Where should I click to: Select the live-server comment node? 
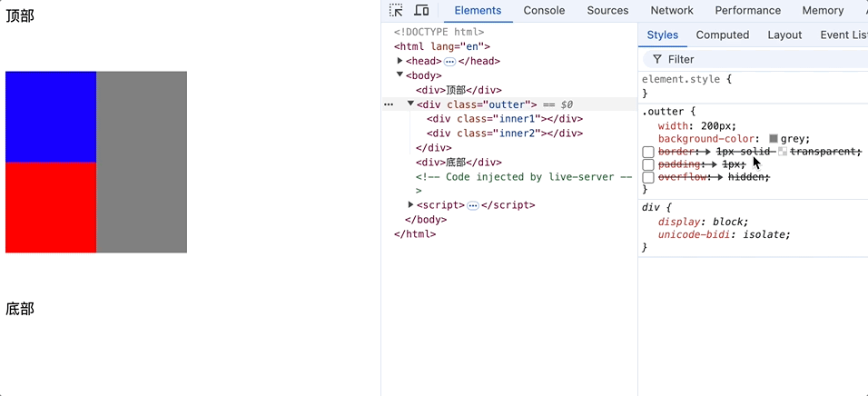pos(524,183)
